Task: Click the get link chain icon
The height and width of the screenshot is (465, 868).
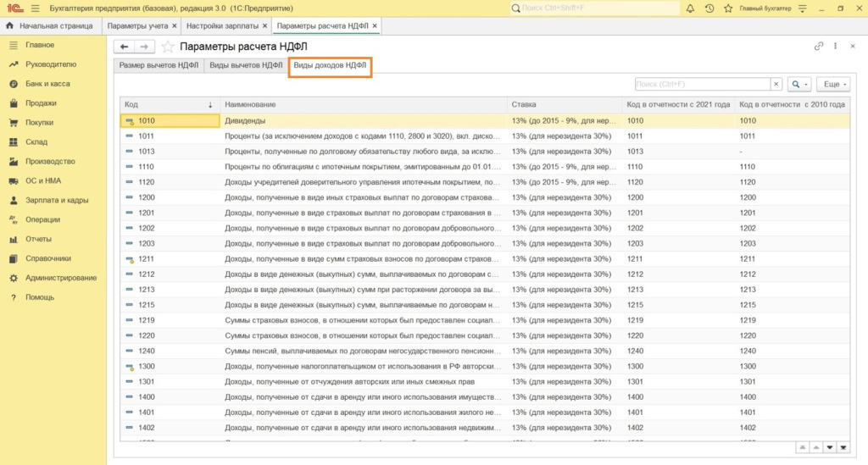Action: click(818, 46)
